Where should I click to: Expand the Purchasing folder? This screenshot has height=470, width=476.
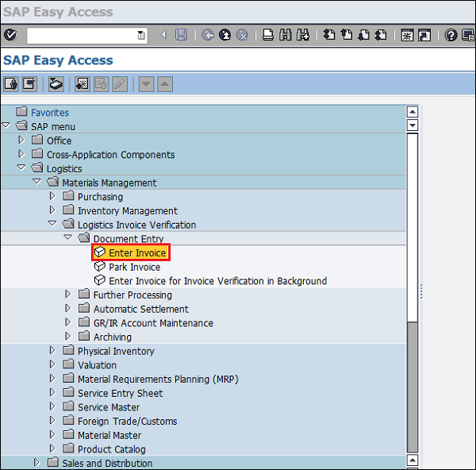(52, 196)
